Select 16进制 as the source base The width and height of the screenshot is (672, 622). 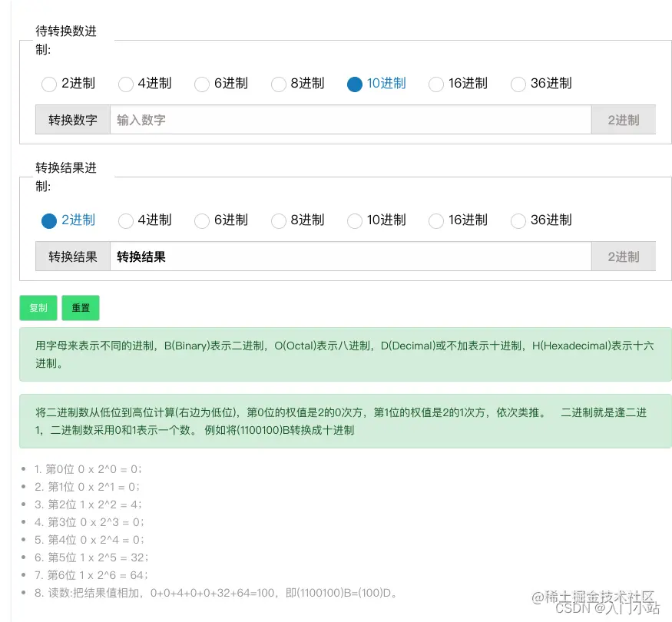(x=435, y=84)
